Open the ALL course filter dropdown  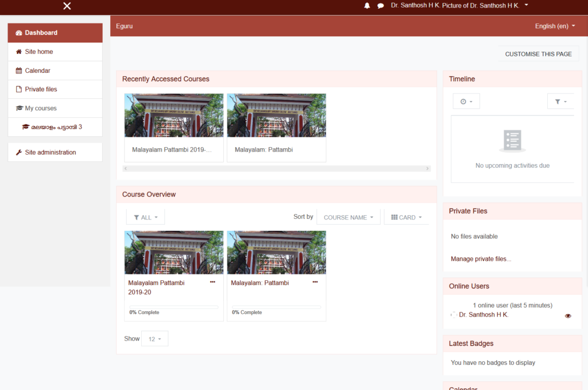click(145, 217)
